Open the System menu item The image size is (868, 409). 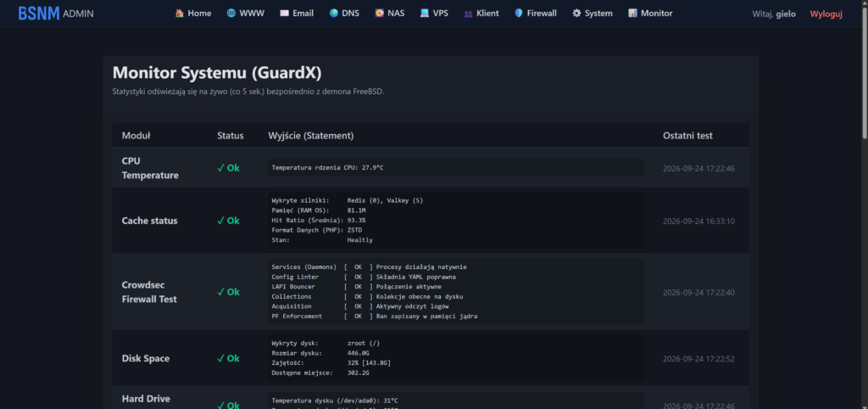[593, 14]
